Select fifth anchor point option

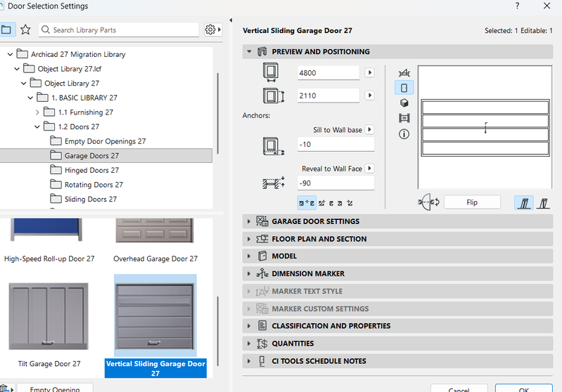350,203
